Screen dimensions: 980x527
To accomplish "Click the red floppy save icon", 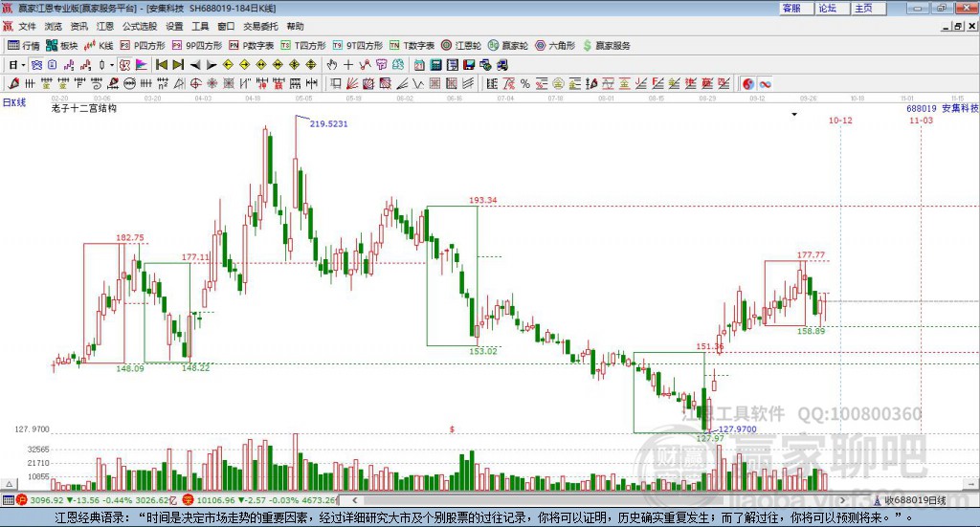I will [x=469, y=65].
